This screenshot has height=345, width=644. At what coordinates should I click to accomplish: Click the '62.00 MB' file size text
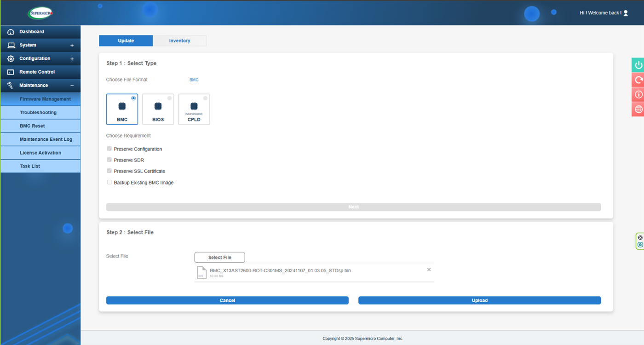[217, 276]
